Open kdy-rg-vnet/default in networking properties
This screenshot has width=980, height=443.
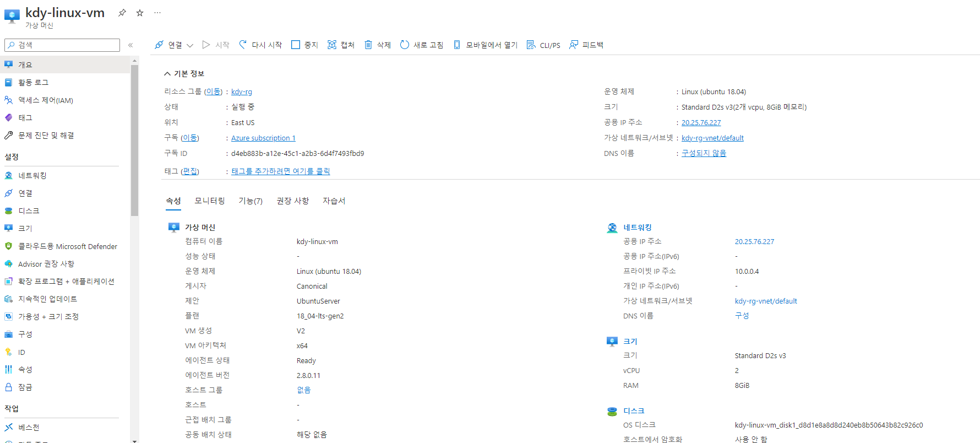[766, 301]
